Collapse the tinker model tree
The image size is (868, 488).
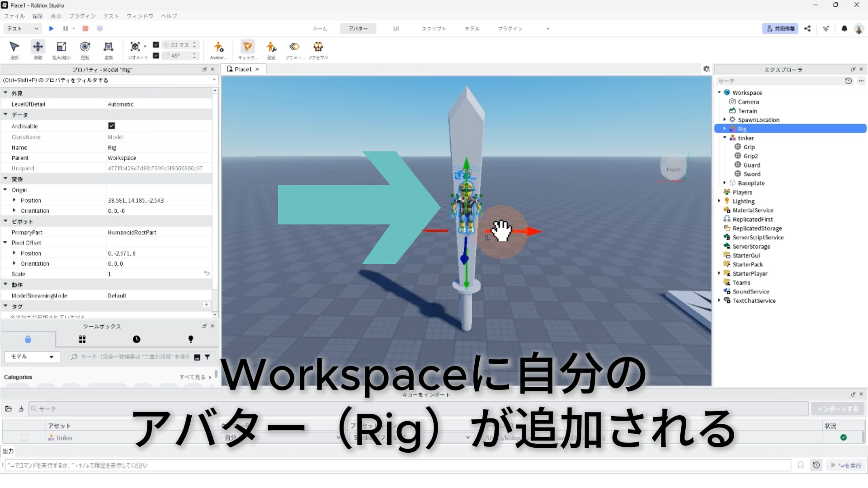coord(725,138)
